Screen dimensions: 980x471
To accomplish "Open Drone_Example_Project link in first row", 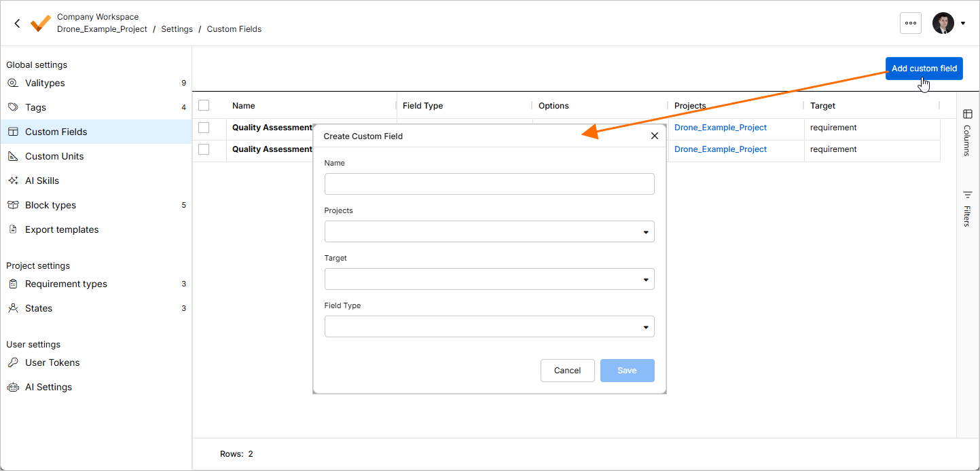I will tap(721, 128).
